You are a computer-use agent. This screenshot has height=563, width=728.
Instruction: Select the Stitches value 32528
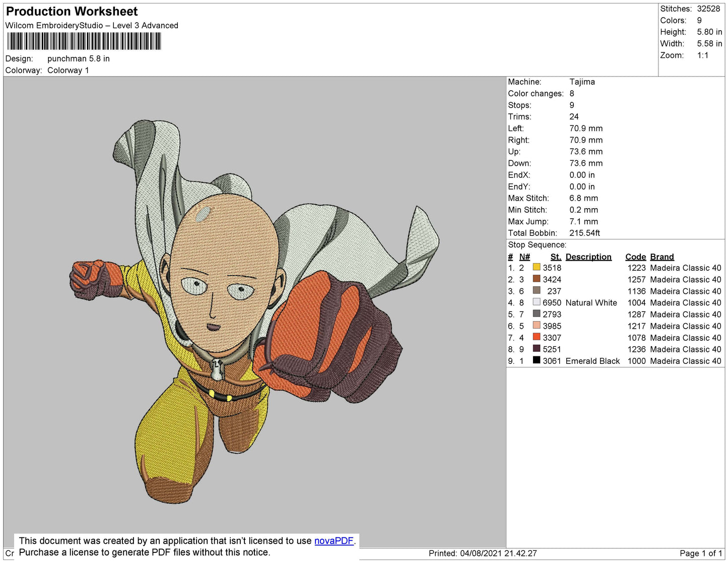[x=708, y=9]
